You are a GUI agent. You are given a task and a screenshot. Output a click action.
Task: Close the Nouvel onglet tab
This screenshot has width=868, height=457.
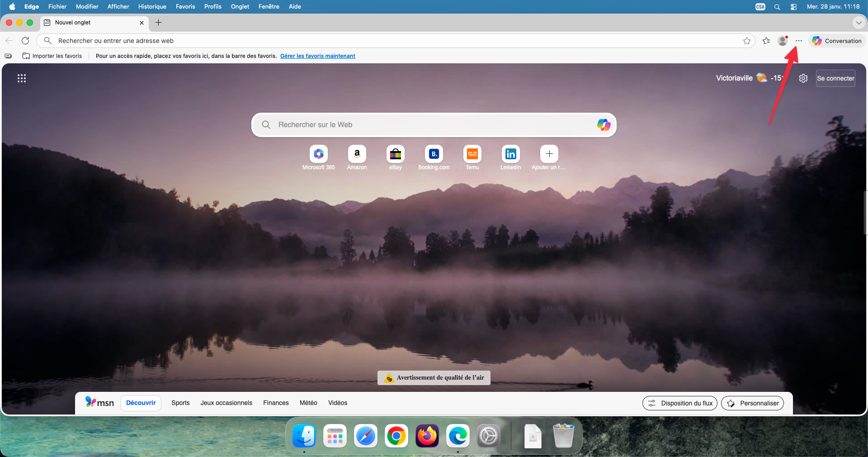click(x=142, y=23)
